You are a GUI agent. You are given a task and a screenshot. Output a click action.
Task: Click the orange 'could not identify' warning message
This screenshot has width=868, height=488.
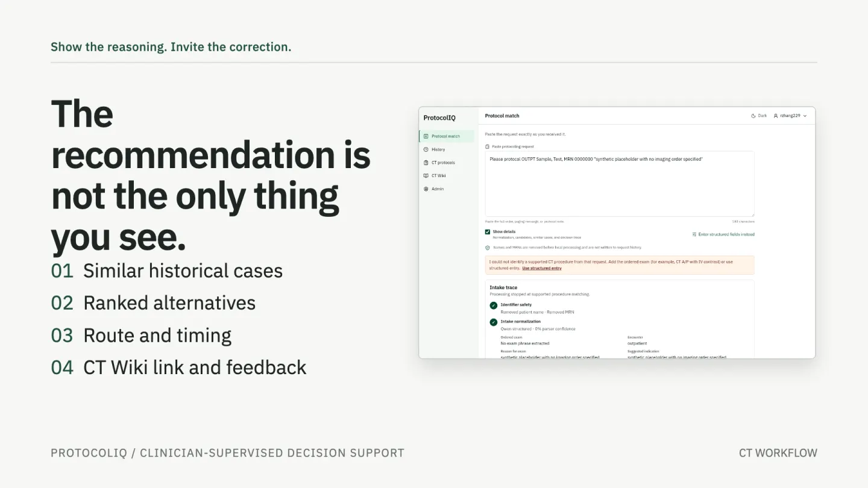[x=620, y=265]
